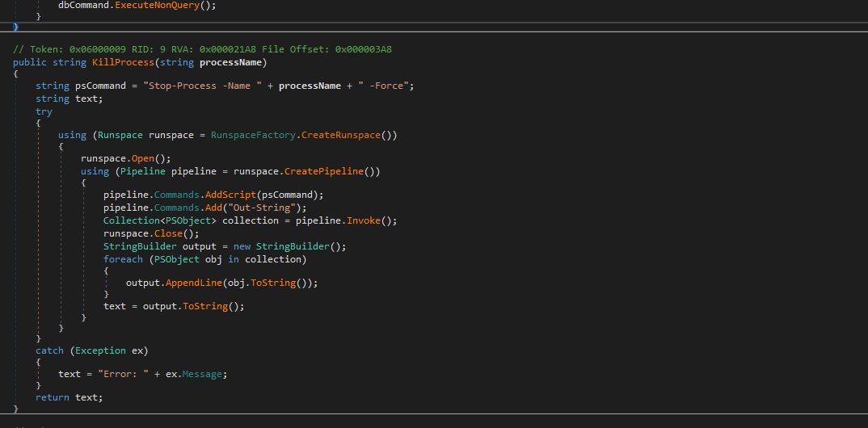Open token 0x06000009 in the comment
This screenshot has width=868, height=428.
click(98, 49)
